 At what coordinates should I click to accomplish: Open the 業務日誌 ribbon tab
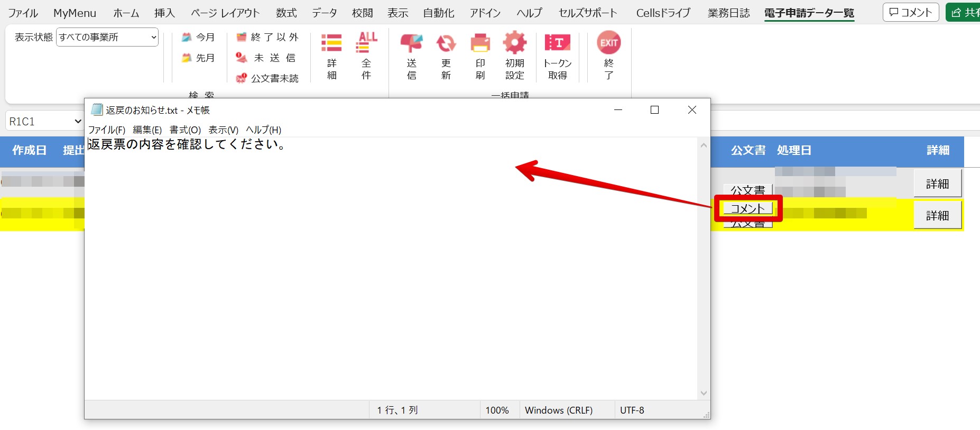(x=728, y=13)
